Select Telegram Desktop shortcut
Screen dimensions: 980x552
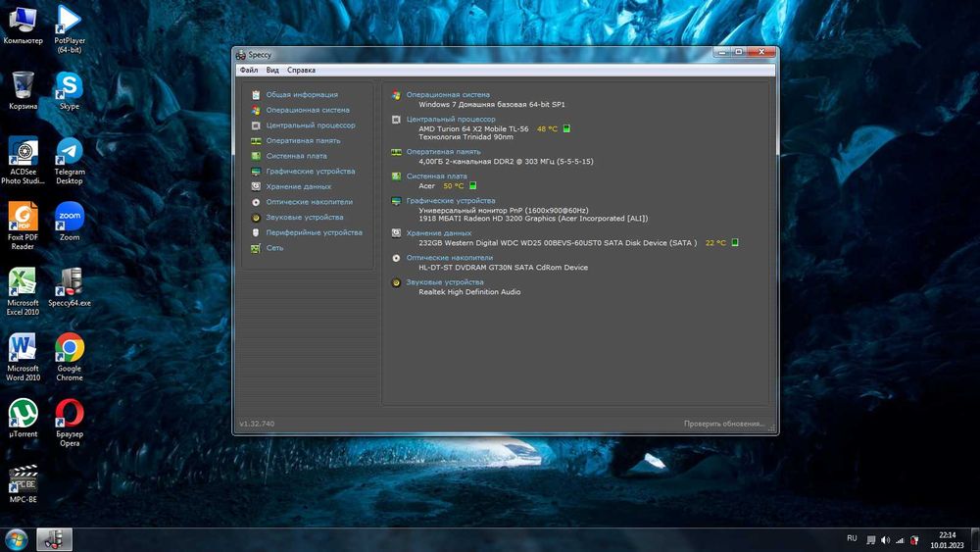point(70,160)
